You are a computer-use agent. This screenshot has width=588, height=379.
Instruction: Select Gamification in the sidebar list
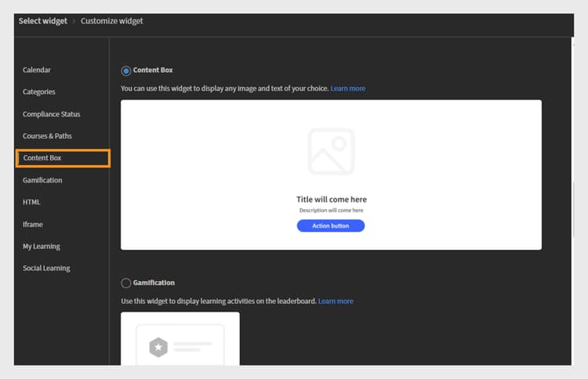click(42, 180)
